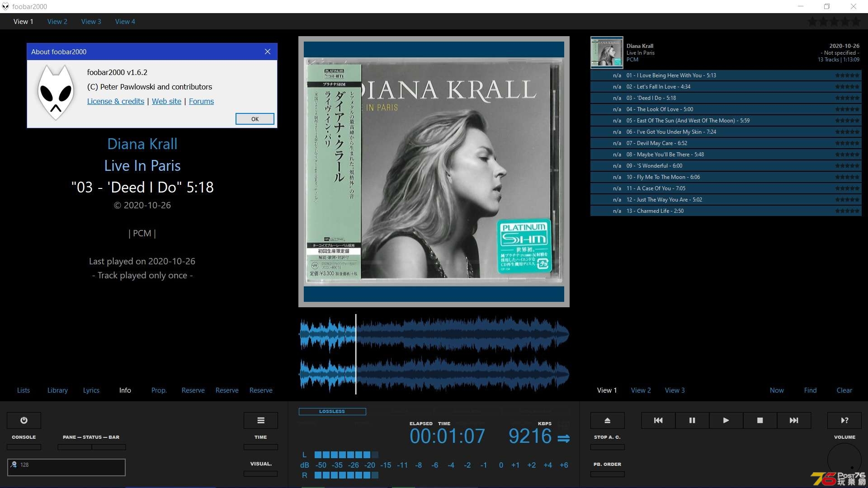Click the random play button above VOLUME

pyautogui.click(x=844, y=420)
